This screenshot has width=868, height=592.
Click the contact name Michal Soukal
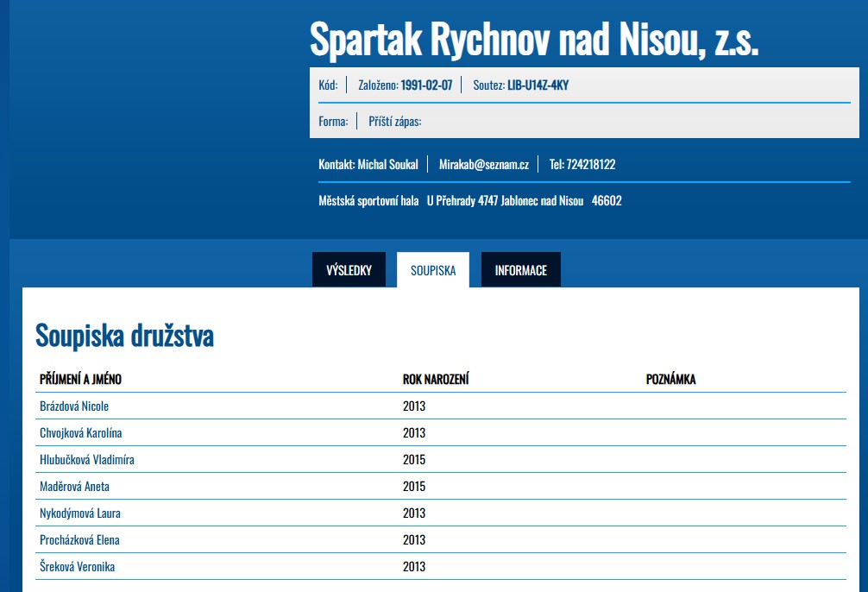click(x=387, y=165)
